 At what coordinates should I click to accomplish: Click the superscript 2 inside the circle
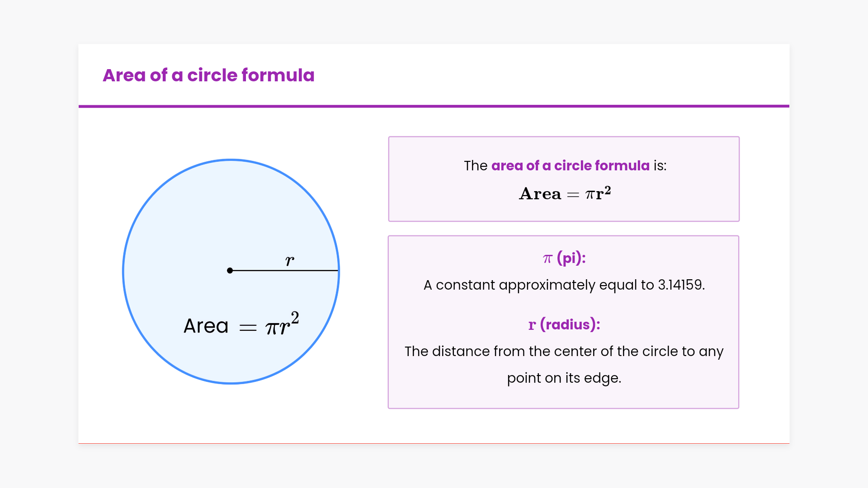pyautogui.click(x=295, y=318)
